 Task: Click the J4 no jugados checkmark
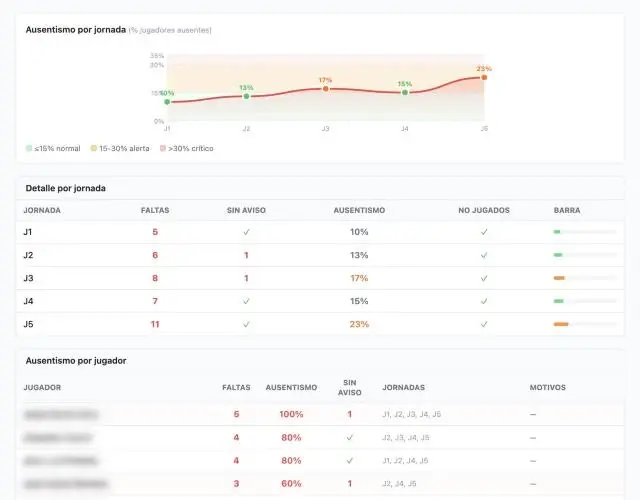coord(484,301)
